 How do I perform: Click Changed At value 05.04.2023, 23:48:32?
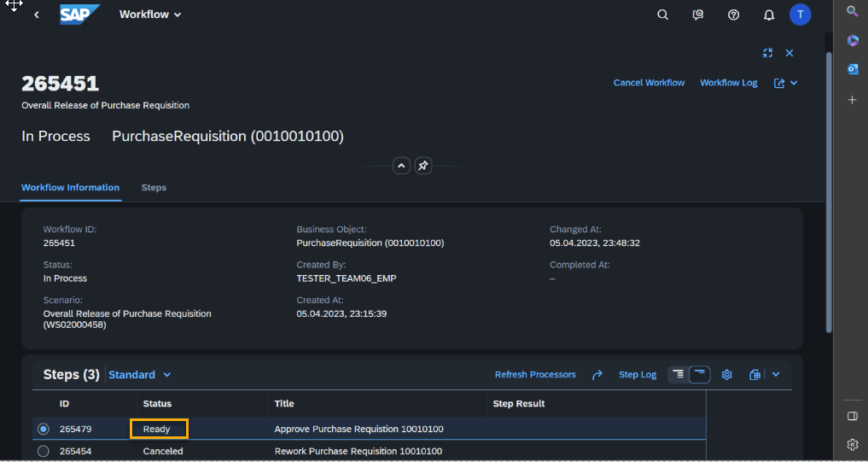click(595, 243)
